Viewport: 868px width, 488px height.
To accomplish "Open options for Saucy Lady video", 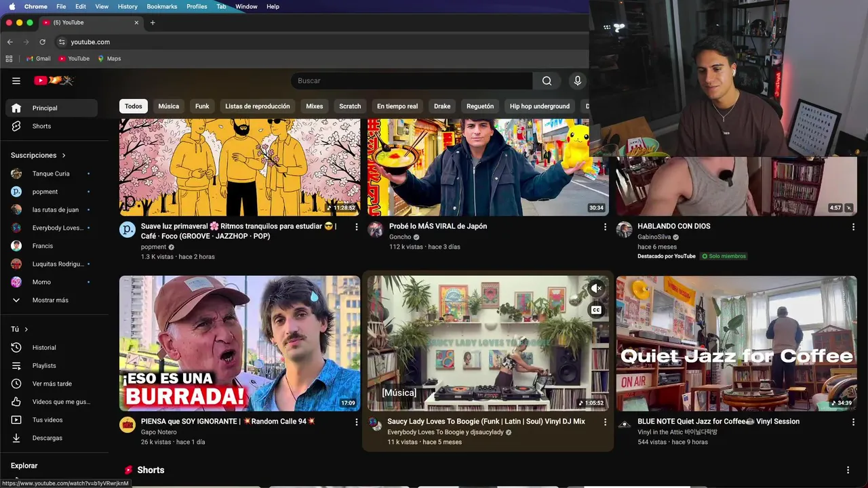I will (x=605, y=422).
